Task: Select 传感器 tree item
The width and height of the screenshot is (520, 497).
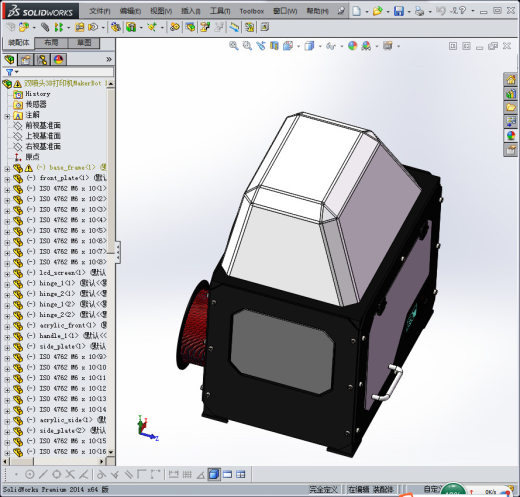Action: click(x=36, y=105)
